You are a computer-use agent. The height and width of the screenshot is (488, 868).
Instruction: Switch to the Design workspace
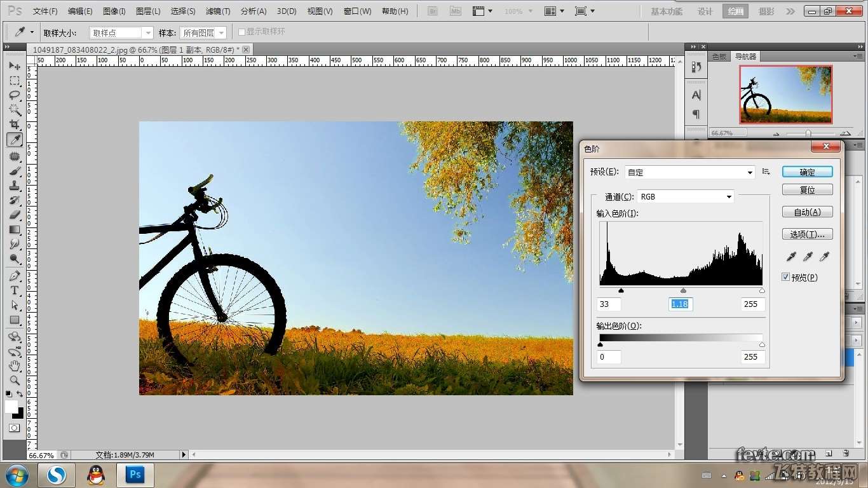tap(705, 11)
